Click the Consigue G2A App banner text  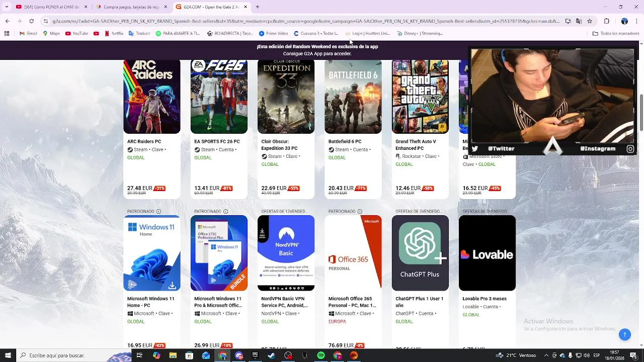point(317,53)
